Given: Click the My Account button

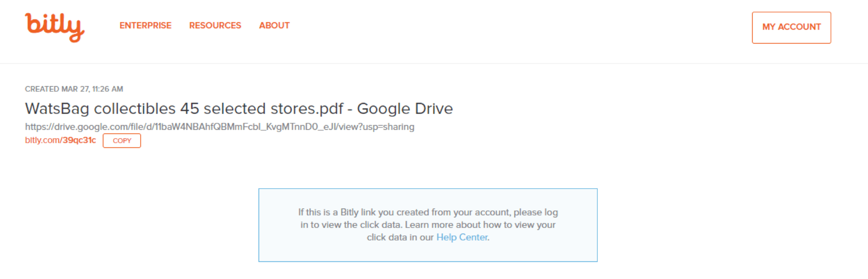Looking at the screenshot, I should (x=791, y=27).
